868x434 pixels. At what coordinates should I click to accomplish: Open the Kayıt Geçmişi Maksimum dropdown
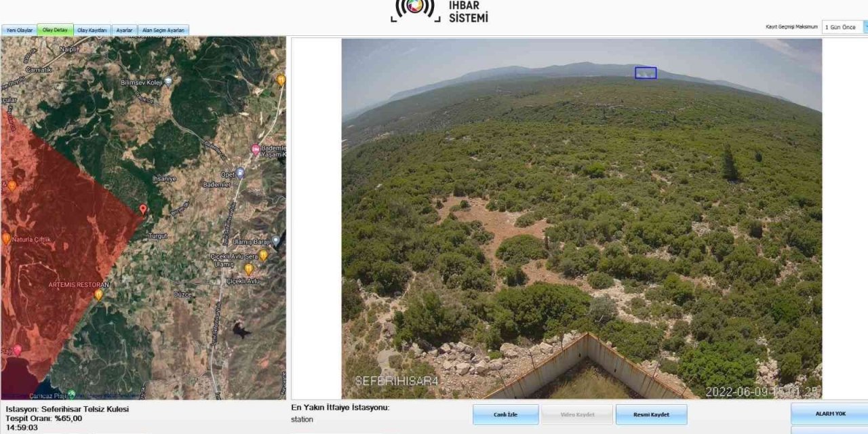844,27
